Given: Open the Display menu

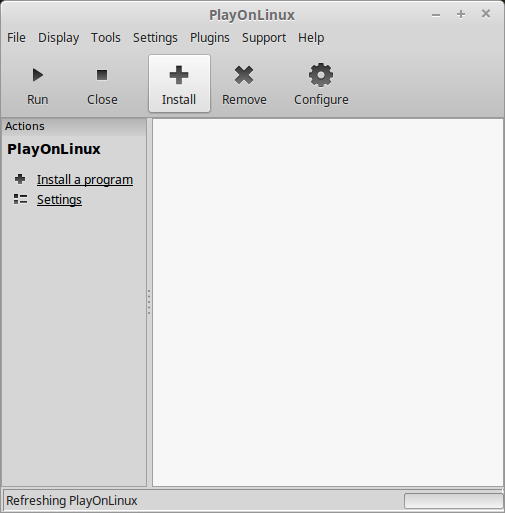Looking at the screenshot, I should [59, 38].
